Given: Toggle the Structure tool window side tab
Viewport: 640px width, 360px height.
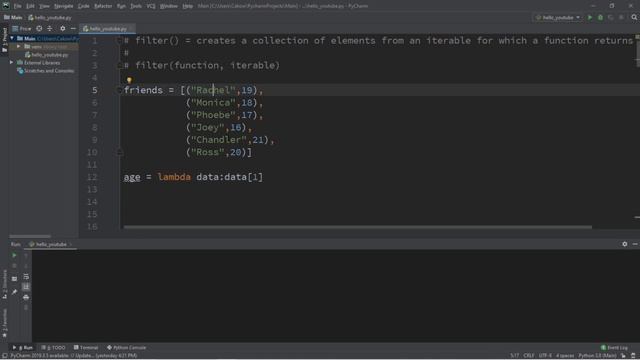Looking at the screenshot, I should click(4, 284).
